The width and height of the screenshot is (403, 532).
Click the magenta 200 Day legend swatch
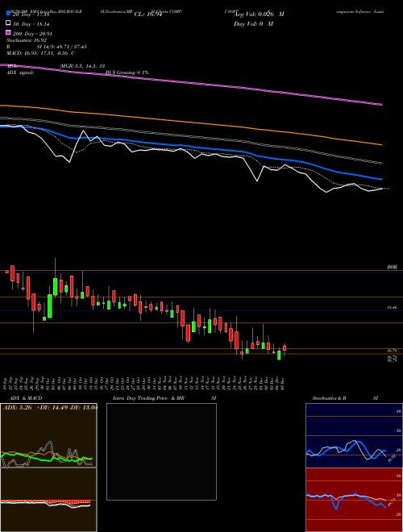click(9, 32)
